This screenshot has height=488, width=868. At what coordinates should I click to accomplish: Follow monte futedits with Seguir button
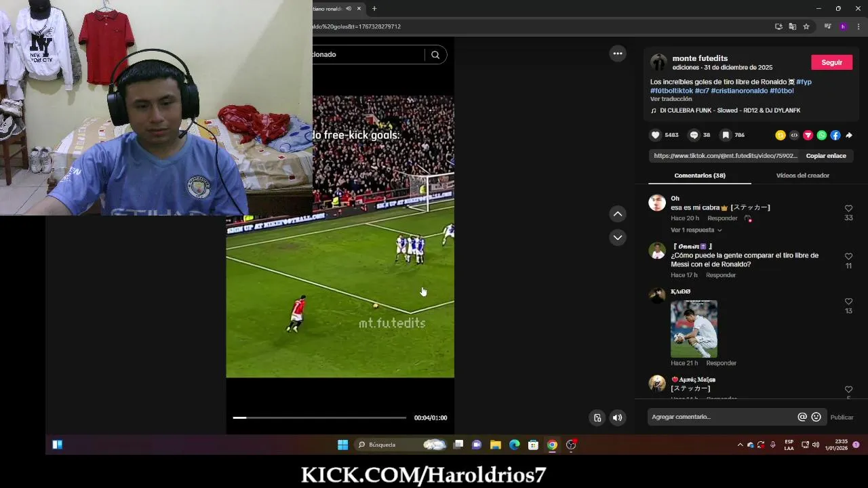point(831,62)
